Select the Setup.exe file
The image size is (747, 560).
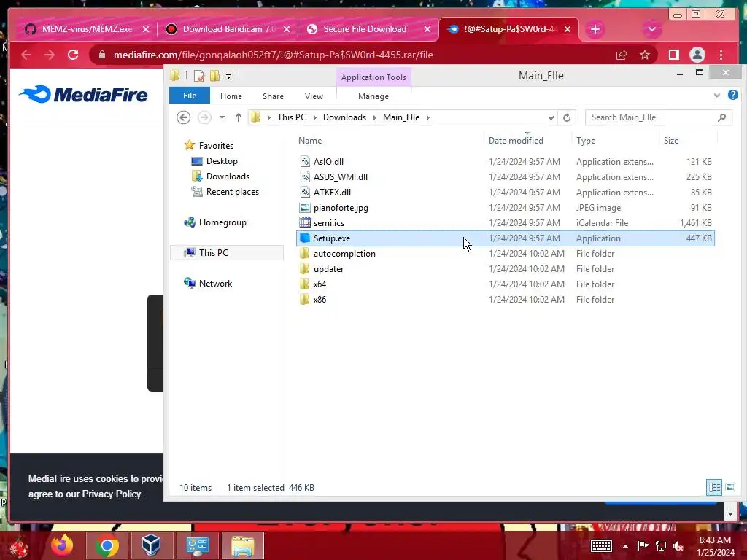(x=505, y=238)
